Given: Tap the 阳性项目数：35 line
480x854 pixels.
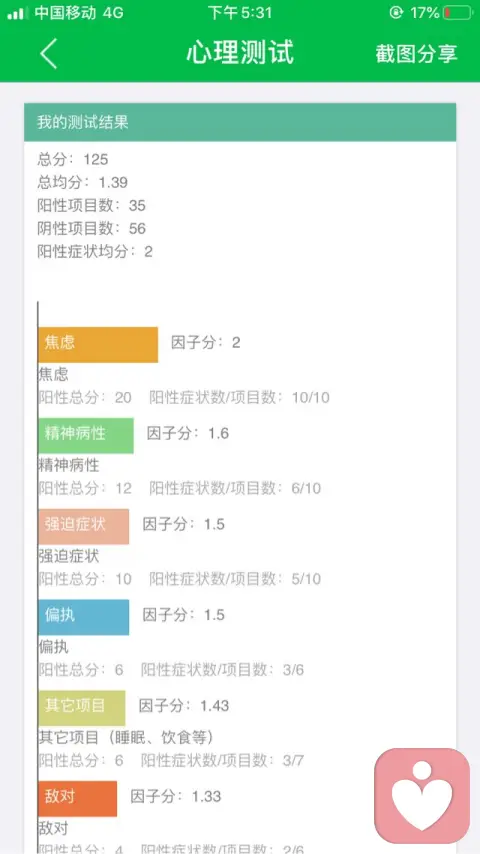Looking at the screenshot, I should (92, 205).
